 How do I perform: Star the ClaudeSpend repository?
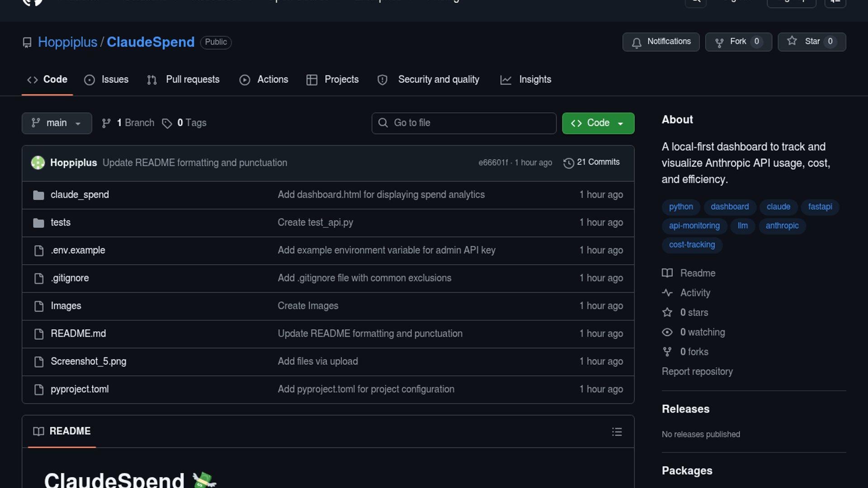point(811,42)
